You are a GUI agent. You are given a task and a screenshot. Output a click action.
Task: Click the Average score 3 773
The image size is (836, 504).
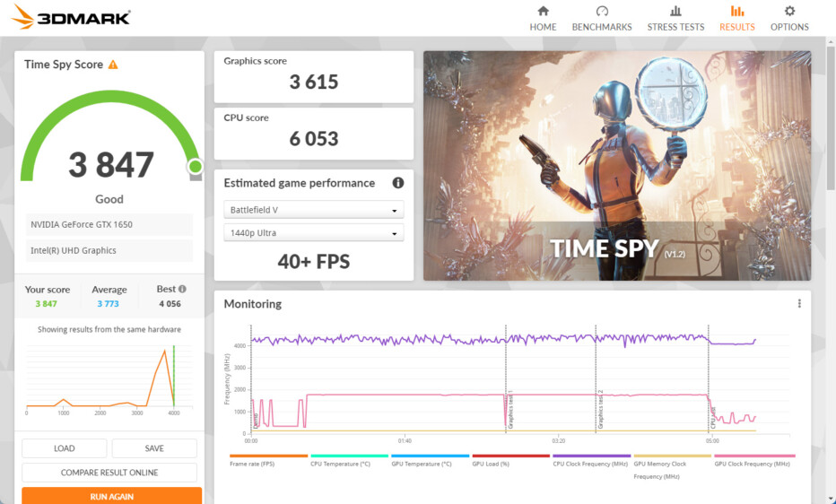[x=108, y=304]
